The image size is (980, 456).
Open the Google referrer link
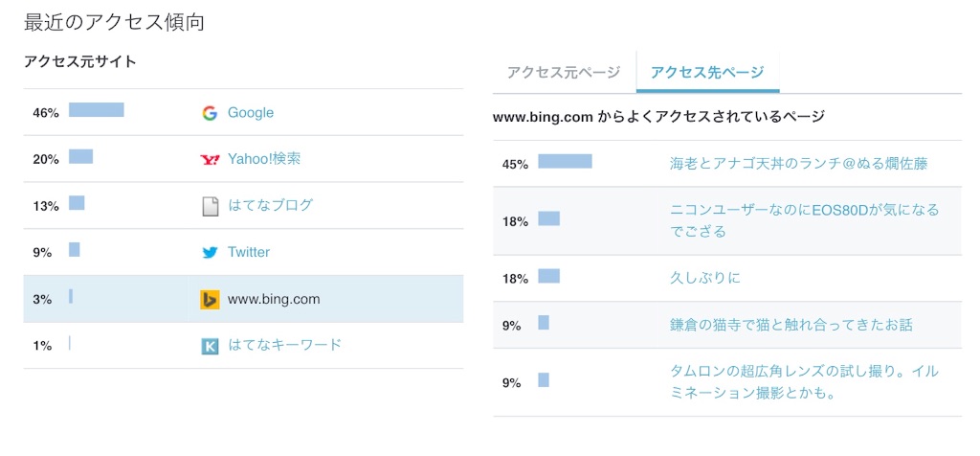point(251,113)
